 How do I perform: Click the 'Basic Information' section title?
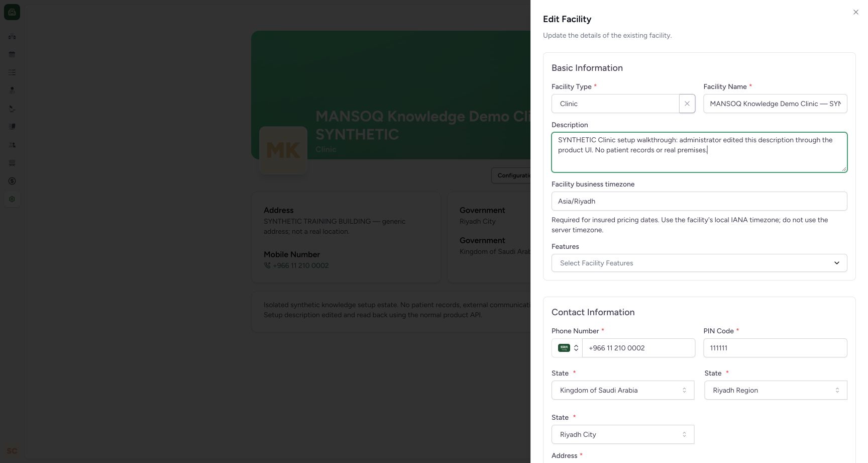(x=587, y=68)
